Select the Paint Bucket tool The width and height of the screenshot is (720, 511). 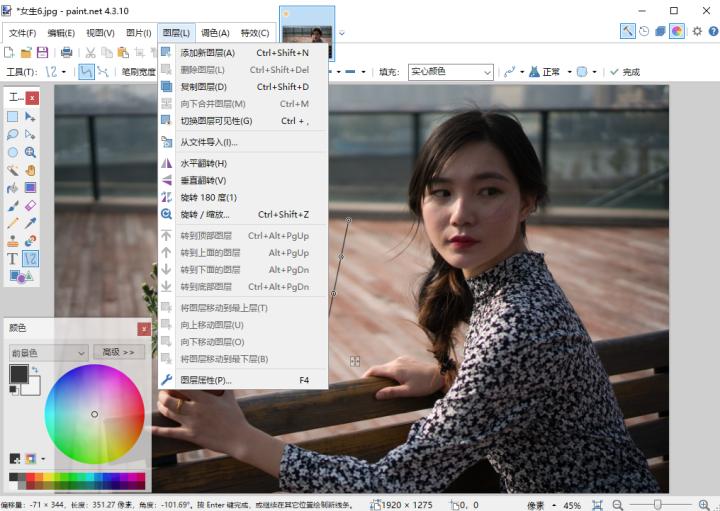point(13,187)
